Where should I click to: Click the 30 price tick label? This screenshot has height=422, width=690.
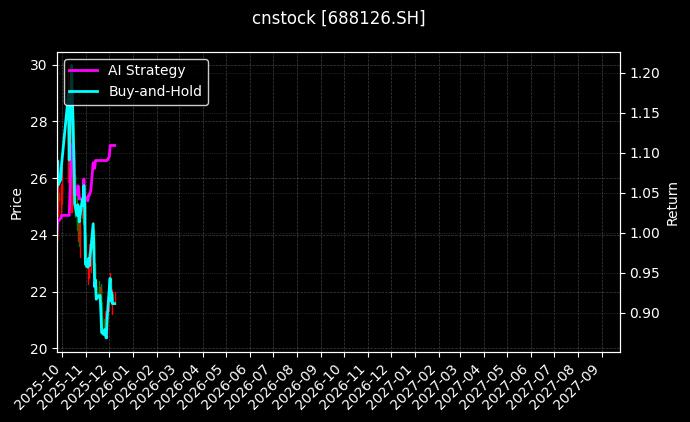(x=38, y=65)
